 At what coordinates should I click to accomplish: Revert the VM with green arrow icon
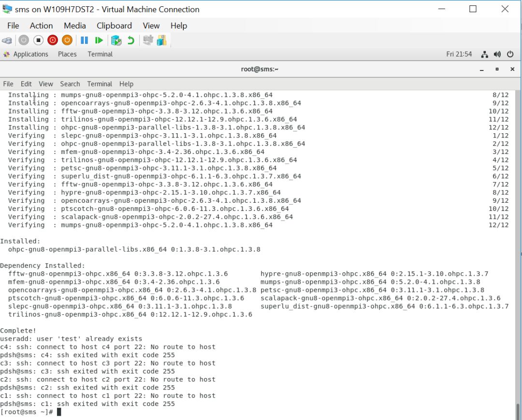(x=131, y=40)
